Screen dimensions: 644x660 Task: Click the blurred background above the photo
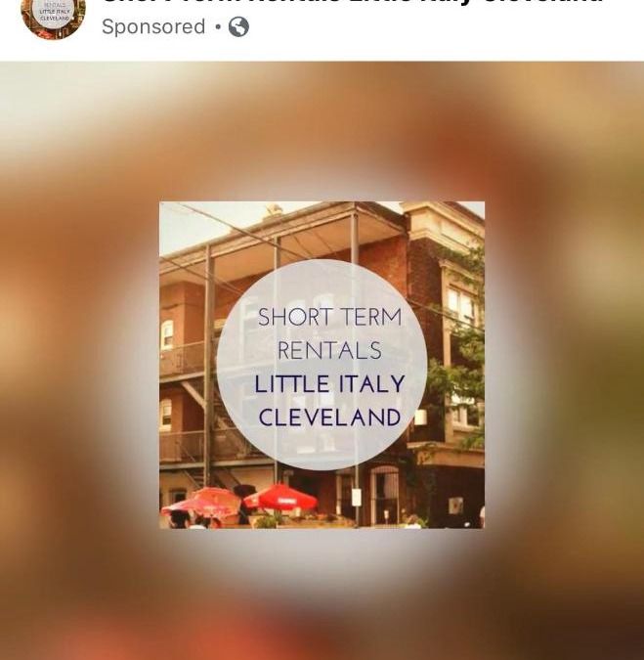click(x=322, y=130)
